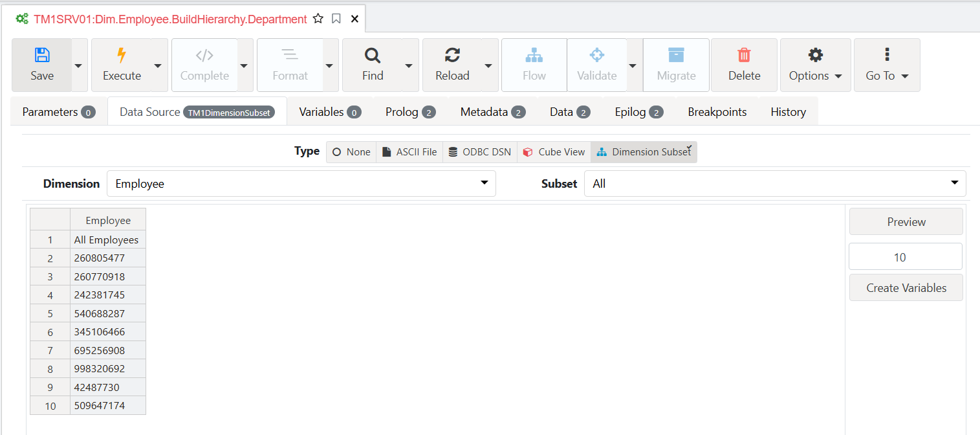The image size is (980, 435).
Task: Click the Delete trash can icon
Action: pyautogui.click(x=744, y=55)
